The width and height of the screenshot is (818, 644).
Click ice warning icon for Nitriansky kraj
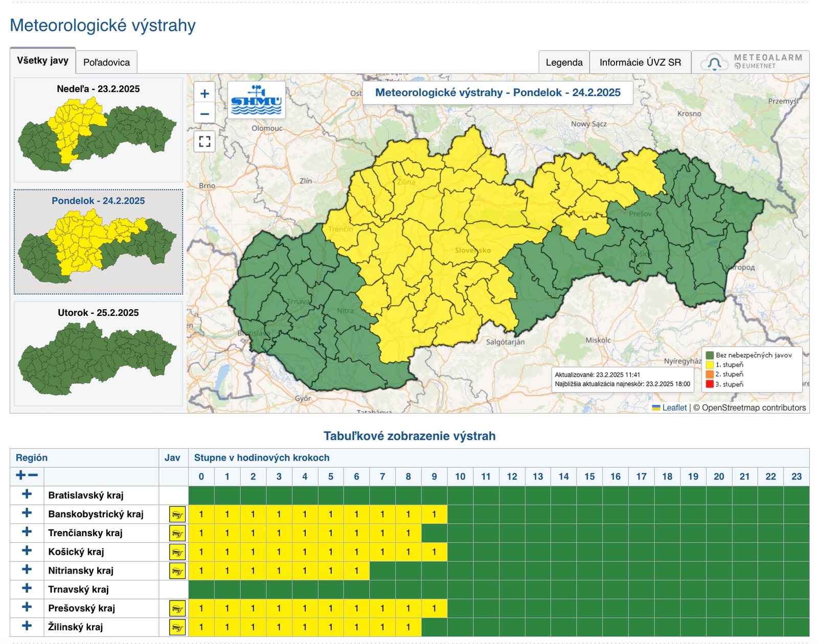point(177,571)
